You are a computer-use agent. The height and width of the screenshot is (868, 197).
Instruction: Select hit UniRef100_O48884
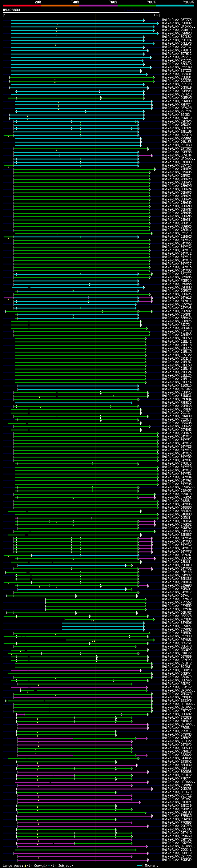pyautogui.click(x=177, y=501)
